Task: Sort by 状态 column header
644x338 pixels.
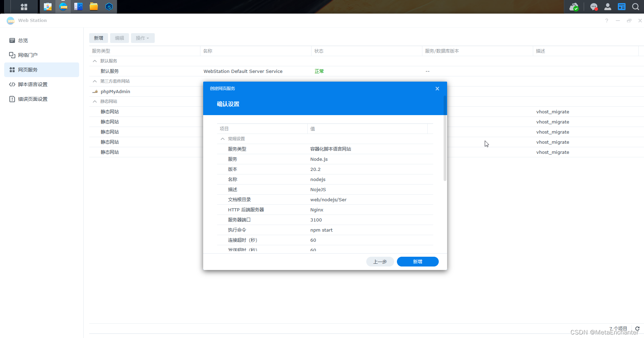Action: point(367,51)
